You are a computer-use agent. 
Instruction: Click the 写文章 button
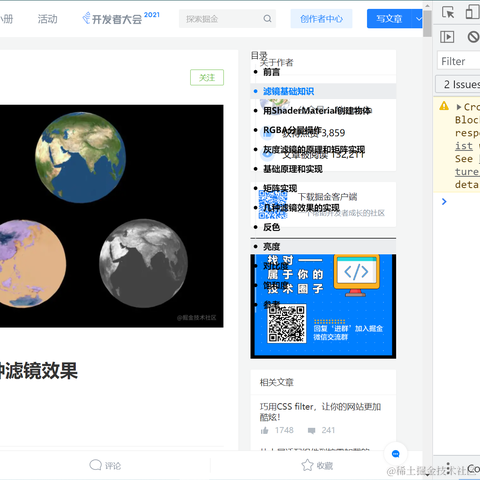390,19
